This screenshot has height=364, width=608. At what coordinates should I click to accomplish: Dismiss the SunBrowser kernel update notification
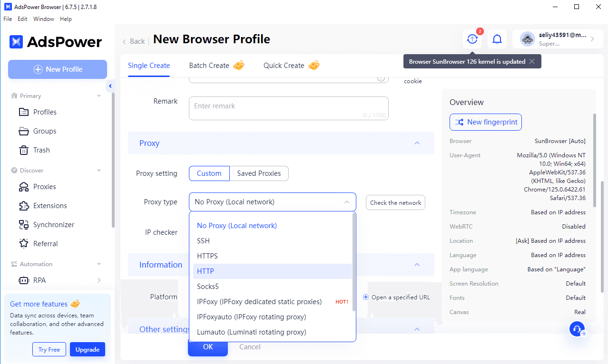coord(533,61)
